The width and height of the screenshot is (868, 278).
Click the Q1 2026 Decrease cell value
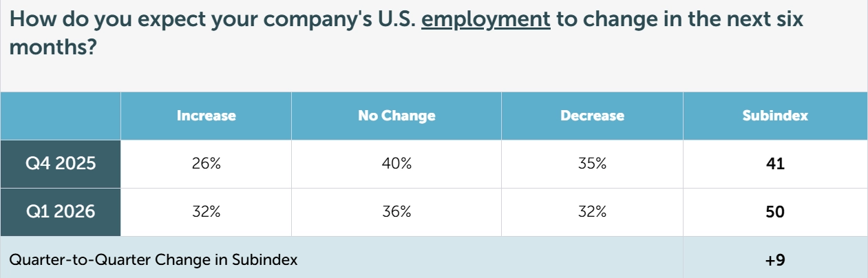point(592,212)
